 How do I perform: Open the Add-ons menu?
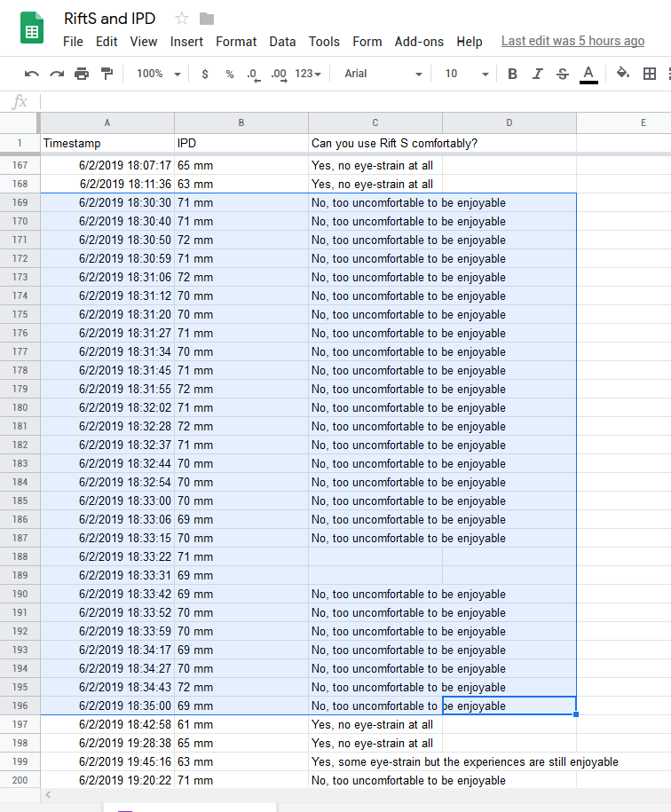point(419,42)
